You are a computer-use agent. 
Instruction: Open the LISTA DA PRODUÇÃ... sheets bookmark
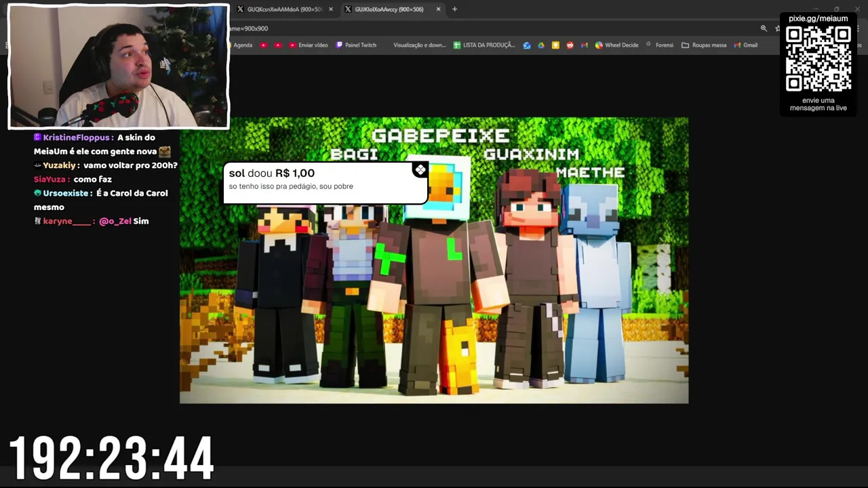coord(484,45)
